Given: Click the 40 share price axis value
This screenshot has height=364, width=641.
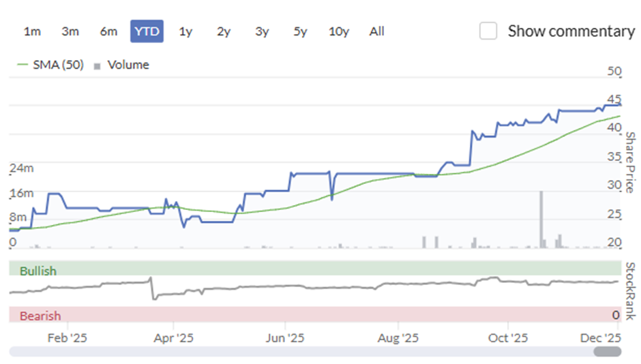Looking at the screenshot, I should [x=614, y=128].
